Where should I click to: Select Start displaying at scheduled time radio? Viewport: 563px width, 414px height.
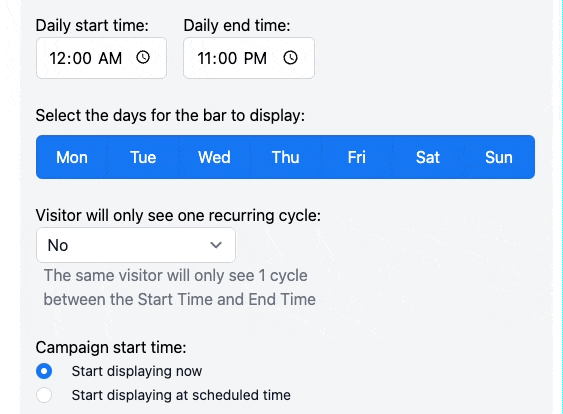pos(44,395)
